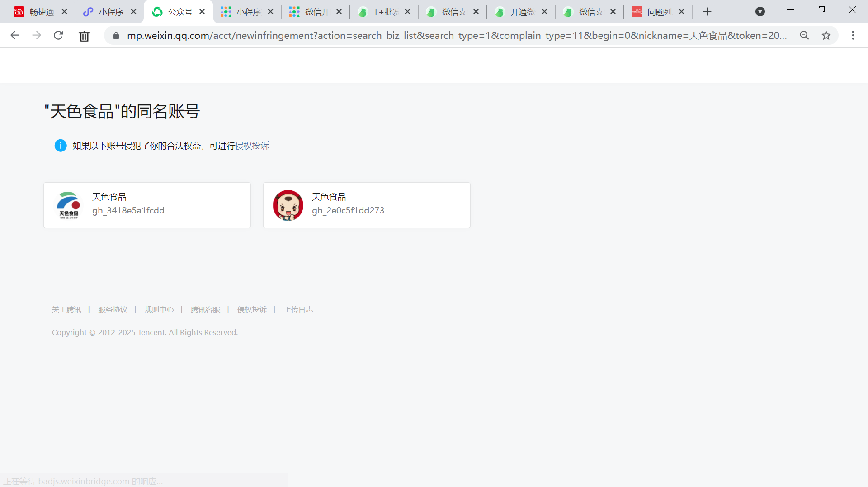
Task: Open the 规则中心 footer link
Action: (x=159, y=310)
